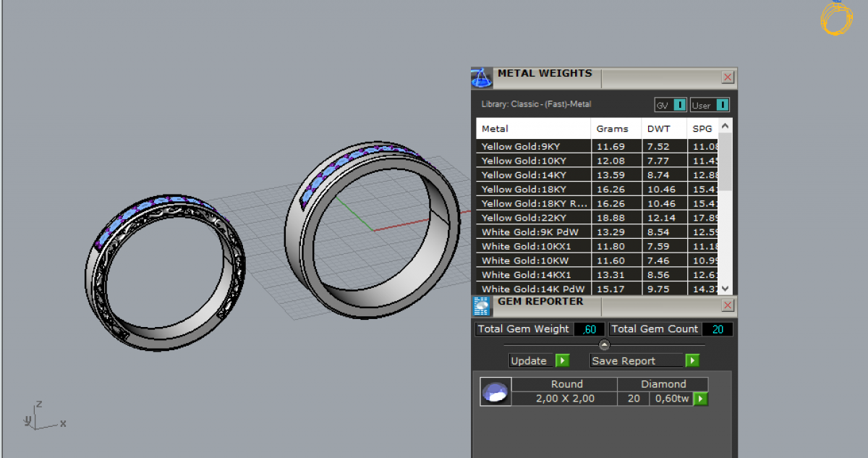
Task: Click the green arrow next to Update
Action: point(562,360)
